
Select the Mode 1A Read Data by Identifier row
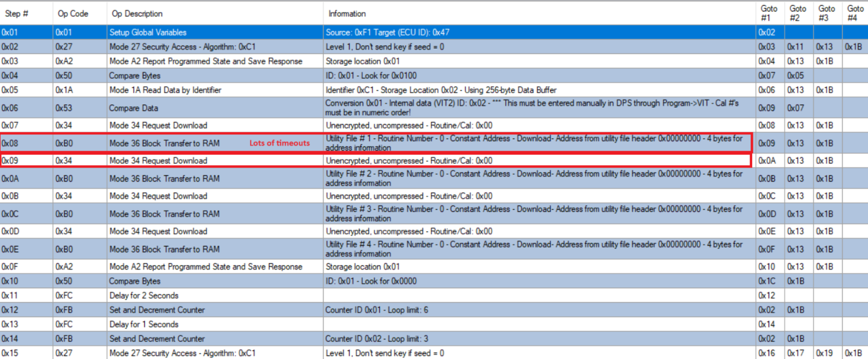434,90
